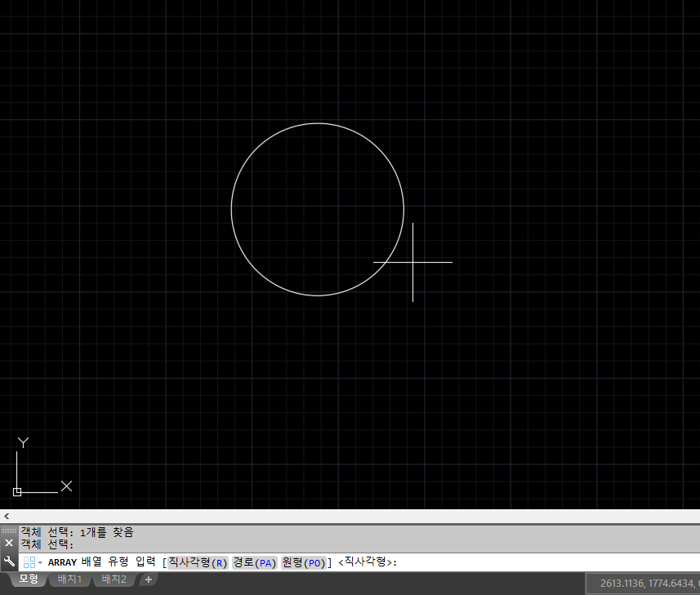This screenshot has width=700, height=595.
Task: Click the command input field after <직사각형>:
Action: [547, 562]
